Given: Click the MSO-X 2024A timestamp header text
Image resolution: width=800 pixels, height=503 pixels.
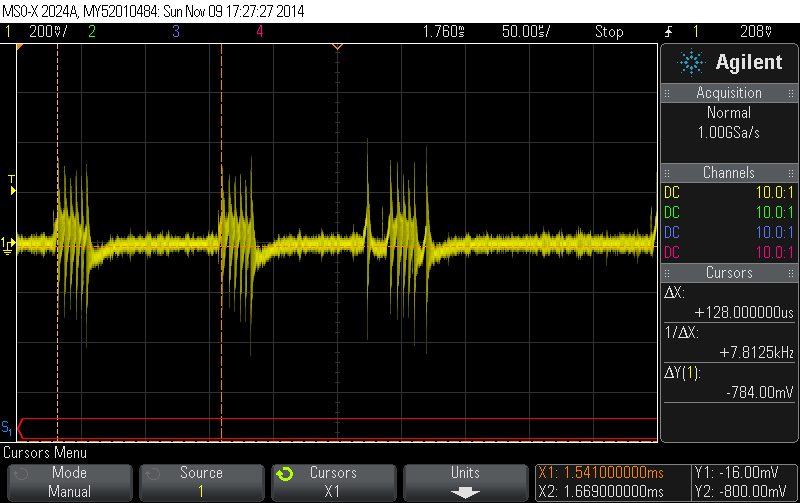Looking at the screenshot, I should point(154,11).
